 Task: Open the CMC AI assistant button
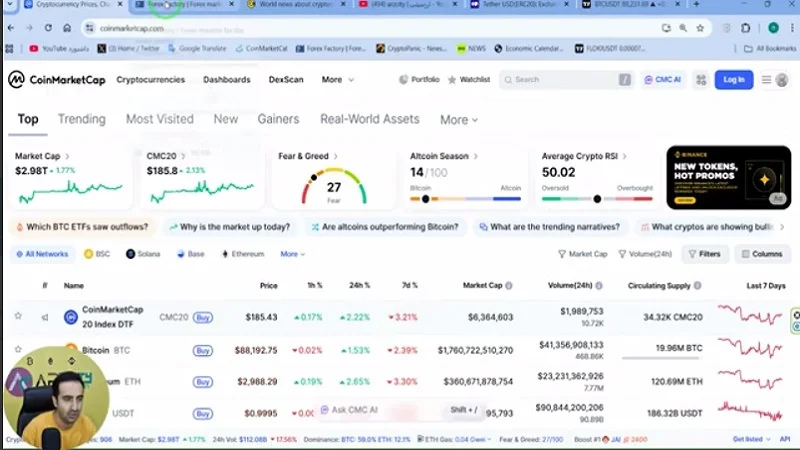point(661,80)
